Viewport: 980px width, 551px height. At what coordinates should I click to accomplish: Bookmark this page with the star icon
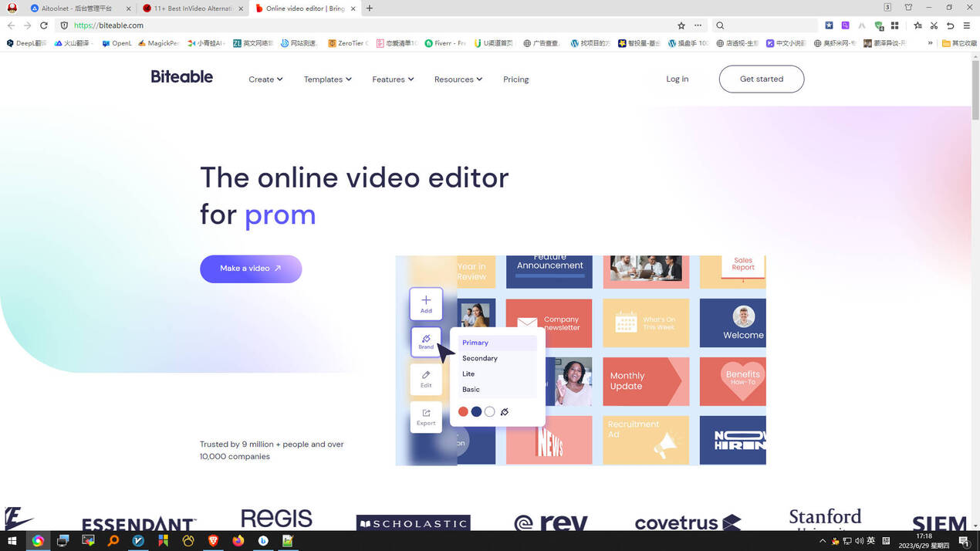point(681,25)
